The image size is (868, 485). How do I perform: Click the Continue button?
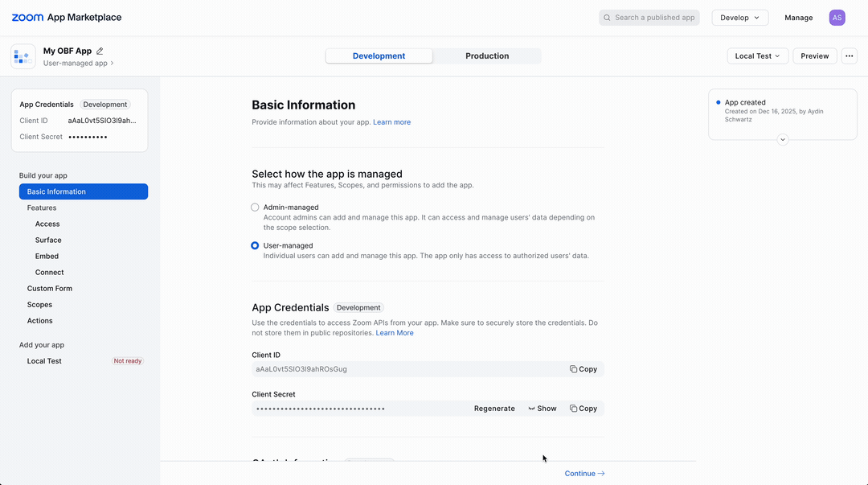click(583, 473)
